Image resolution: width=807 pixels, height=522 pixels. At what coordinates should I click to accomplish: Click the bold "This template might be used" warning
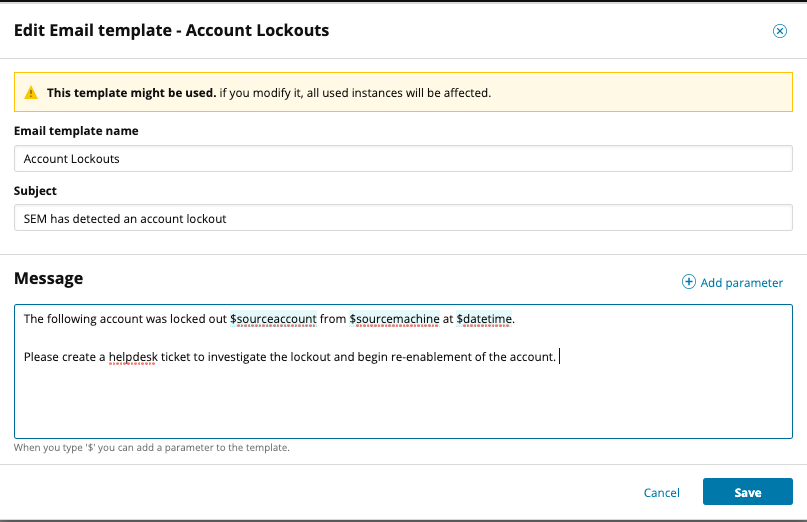tap(131, 93)
